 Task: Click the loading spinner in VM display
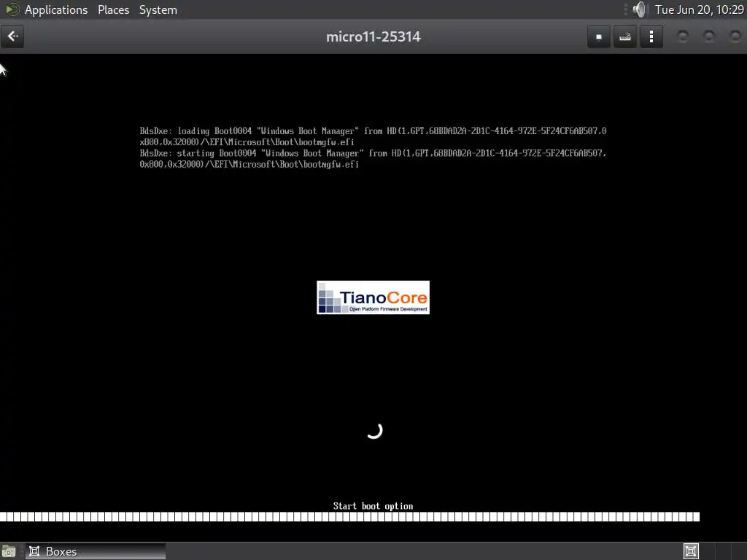tap(374, 430)
